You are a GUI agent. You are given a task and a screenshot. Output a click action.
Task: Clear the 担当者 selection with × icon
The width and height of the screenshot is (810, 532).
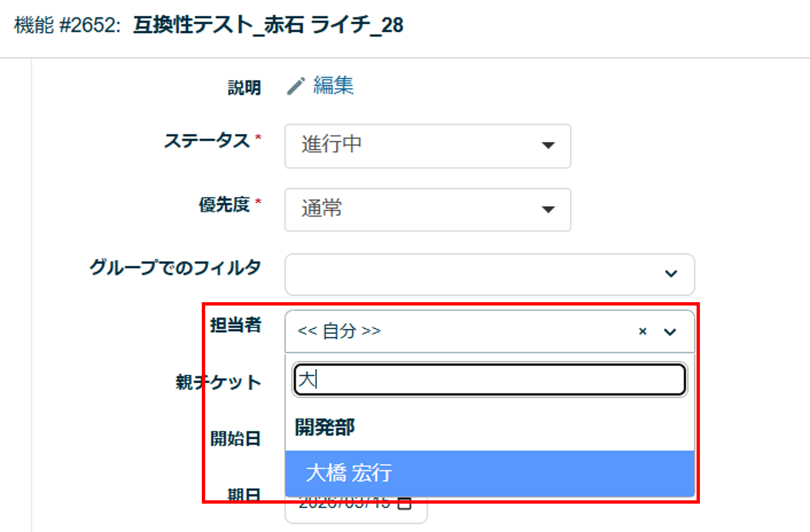[x=642, y=331]
